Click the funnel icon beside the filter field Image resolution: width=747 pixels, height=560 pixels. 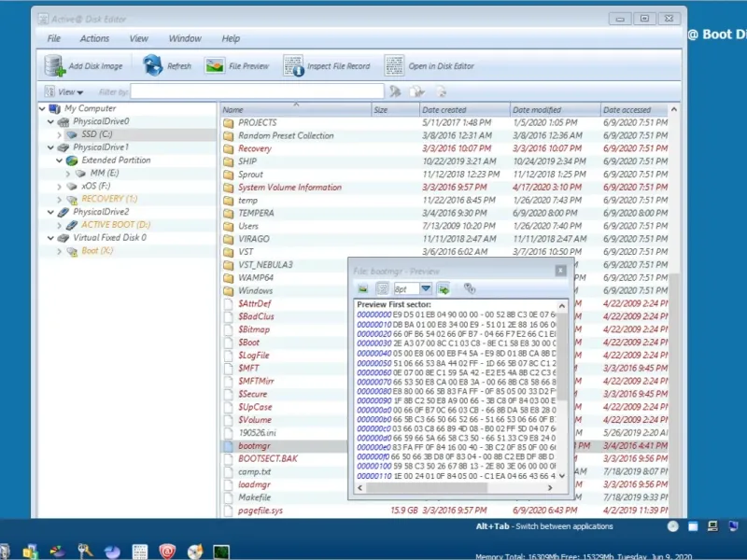point(396,91)
